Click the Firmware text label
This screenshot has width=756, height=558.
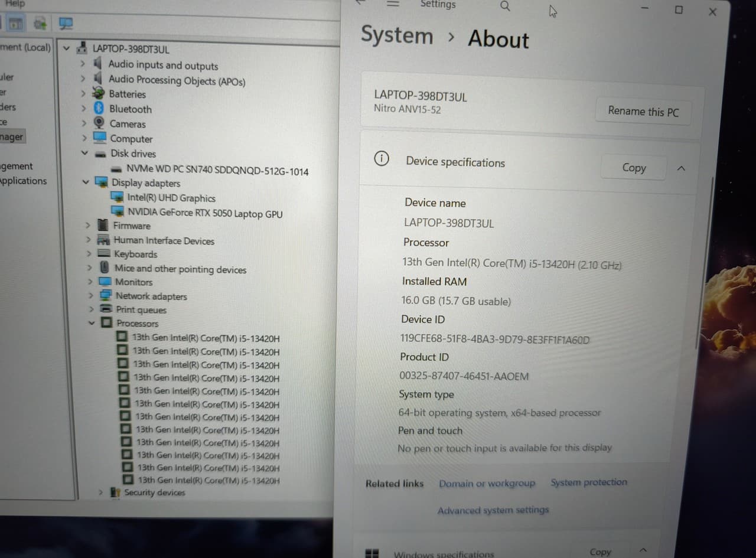(132, 226)
